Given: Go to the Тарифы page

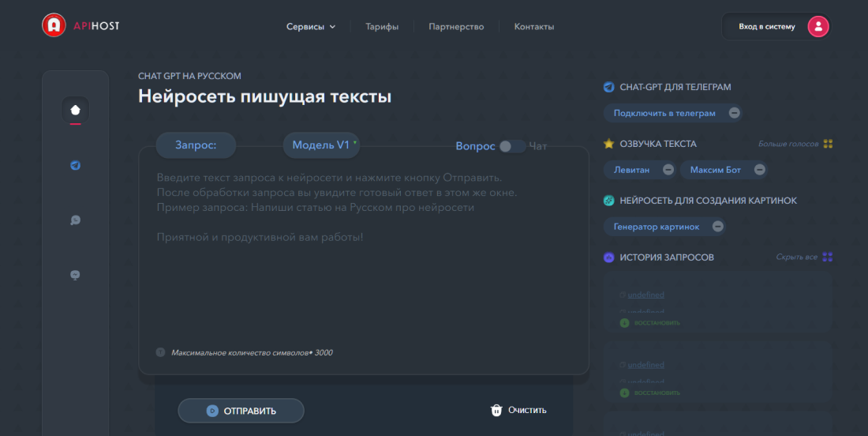Looking at the screenshot, I should pos(382,27).
